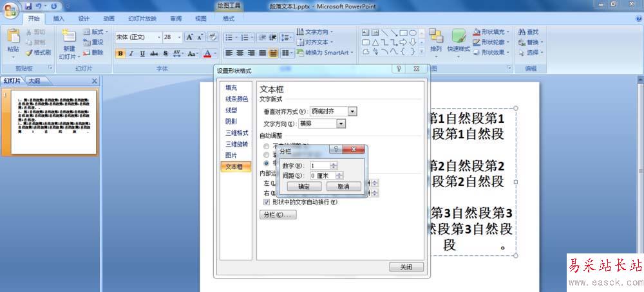Select the rectangle shape in gallery

tap(404, 33)
